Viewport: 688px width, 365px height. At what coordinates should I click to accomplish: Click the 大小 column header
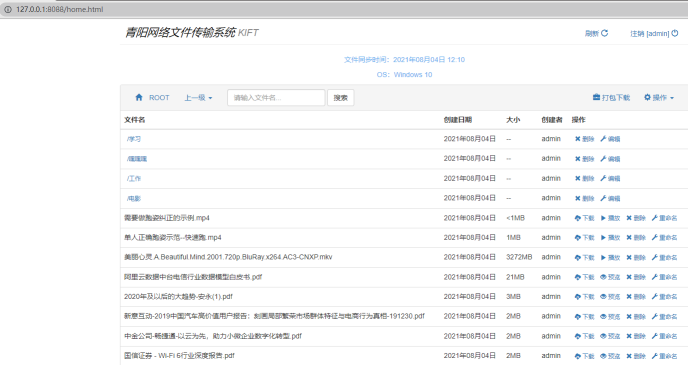pos(513,120)
